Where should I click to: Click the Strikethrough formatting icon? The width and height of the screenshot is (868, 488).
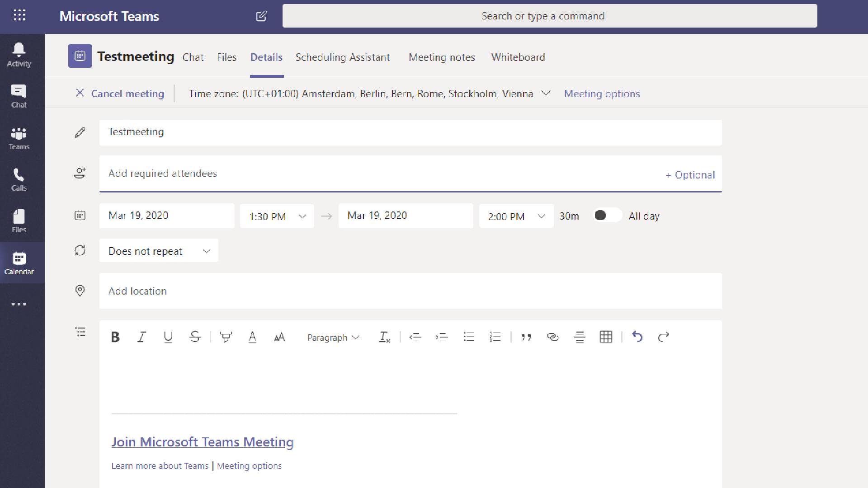point(194,337)
